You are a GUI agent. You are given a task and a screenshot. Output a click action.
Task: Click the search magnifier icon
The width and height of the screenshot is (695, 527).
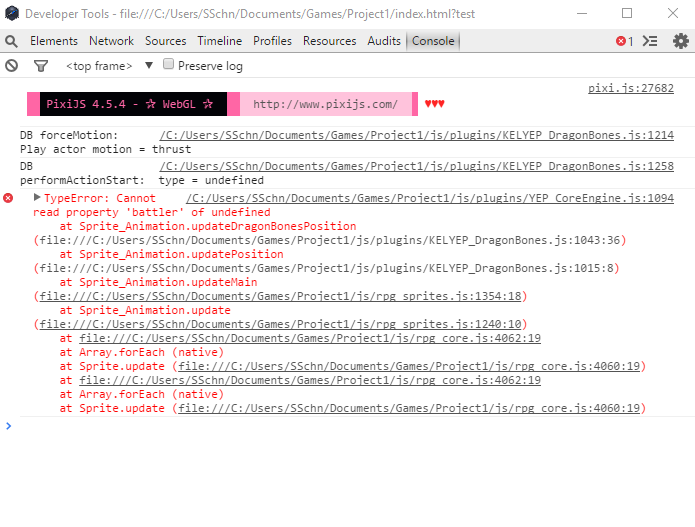pos(12,41)
